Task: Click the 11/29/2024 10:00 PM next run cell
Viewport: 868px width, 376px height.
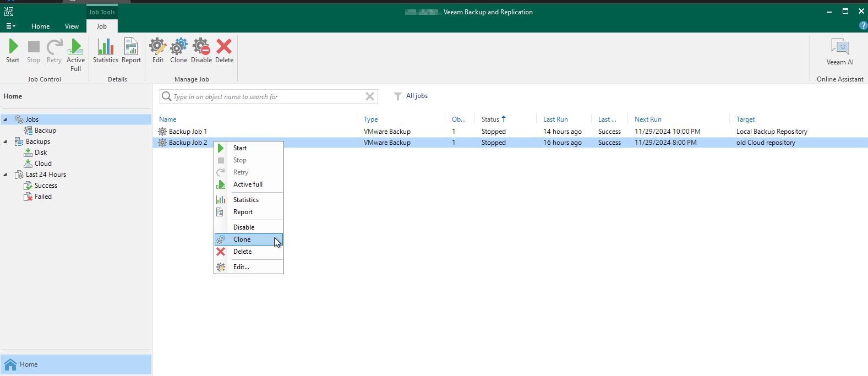Action: tap(668, 132)
